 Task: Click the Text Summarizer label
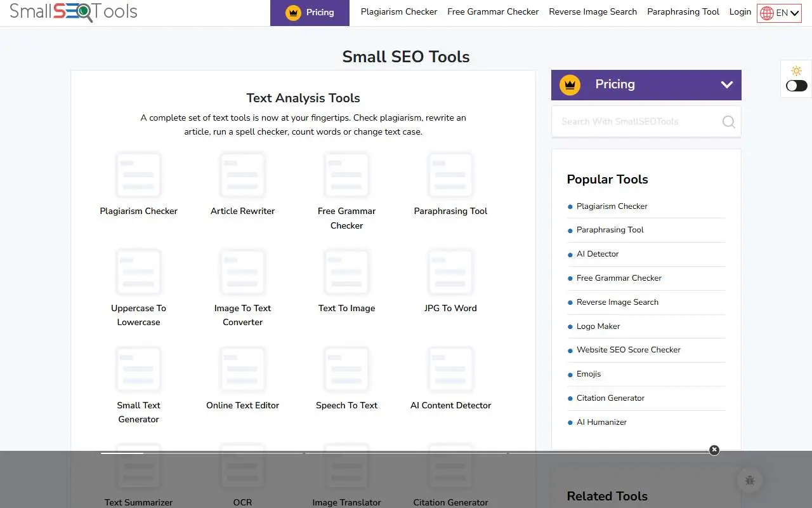tap(138, 502)
